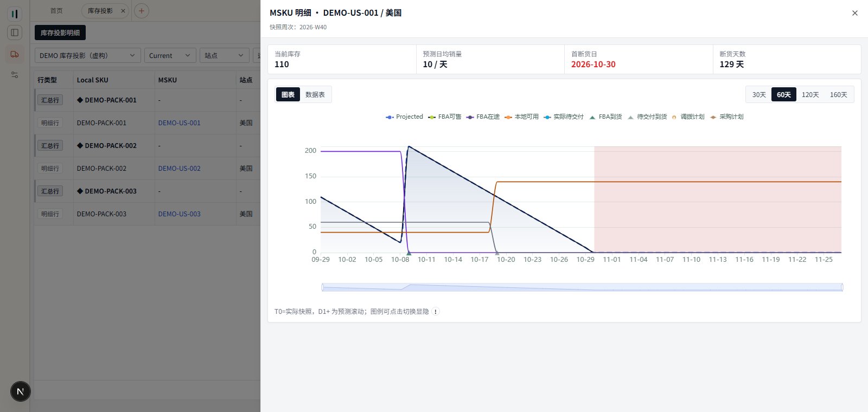Open the 首页 home tab
This screenshot has height=412, width=868.
coord(56,11)
